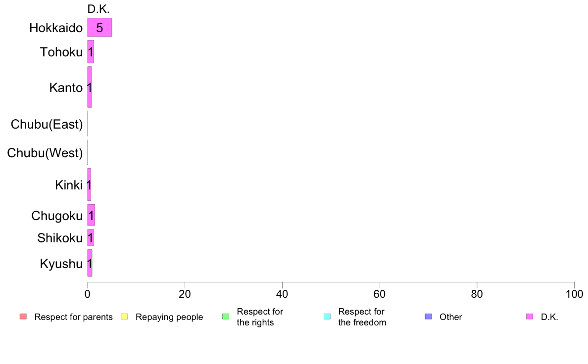Click the cyan Respect for the freedom swatch
Screen dimensions: 588x364
[327, 317]
